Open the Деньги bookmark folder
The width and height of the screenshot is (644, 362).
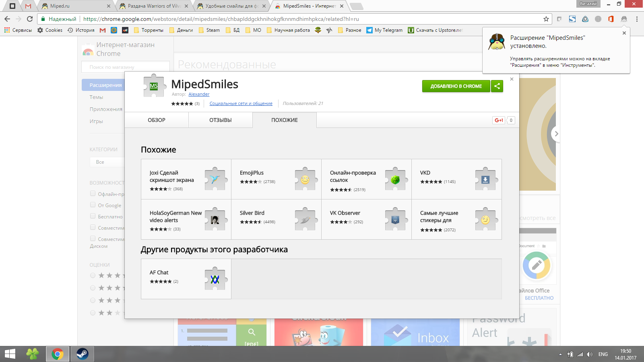coord(181,30)
